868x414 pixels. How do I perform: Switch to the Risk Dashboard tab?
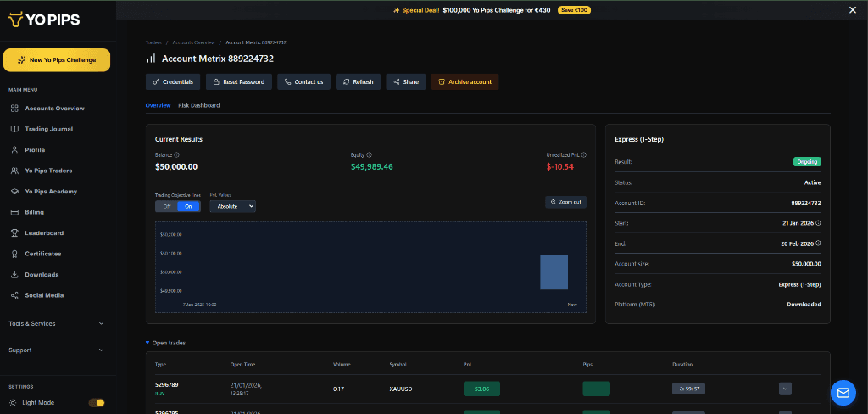(199, 105)
